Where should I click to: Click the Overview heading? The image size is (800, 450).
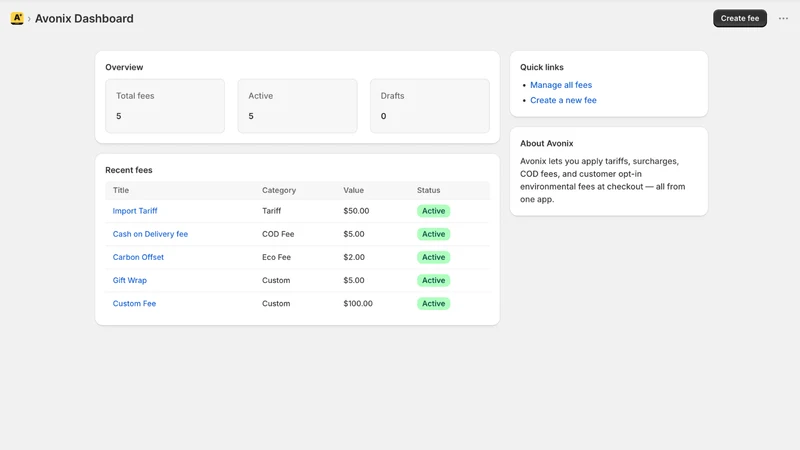124,67
